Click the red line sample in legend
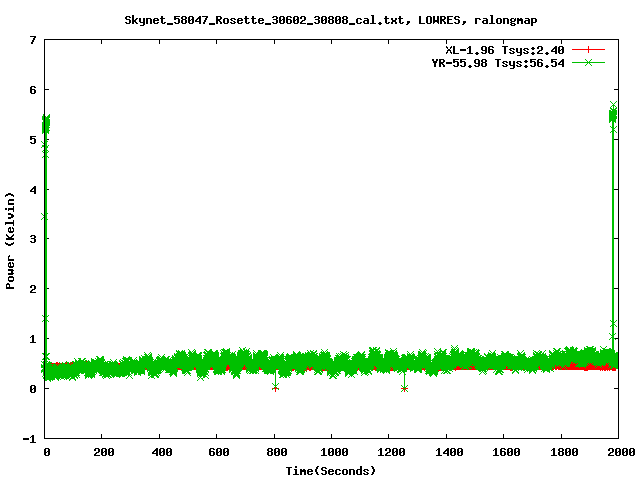 588,50
